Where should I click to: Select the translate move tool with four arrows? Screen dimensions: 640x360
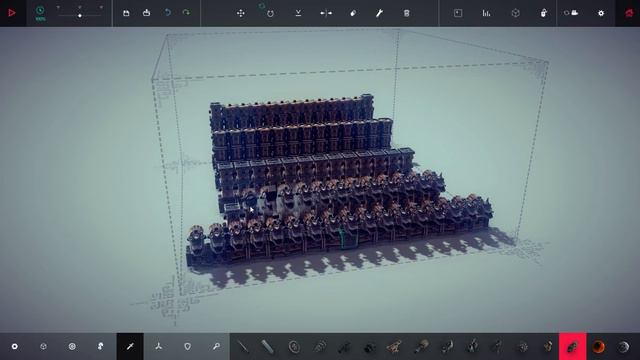pos(241,13)
